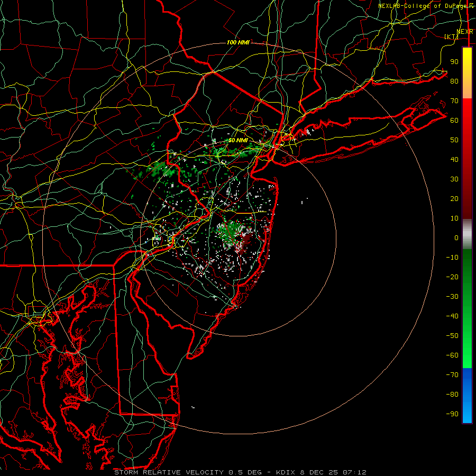The image size is (476, 476).
Task: Click the "-80" velocity scale value
Action: [x=452, y=395]
